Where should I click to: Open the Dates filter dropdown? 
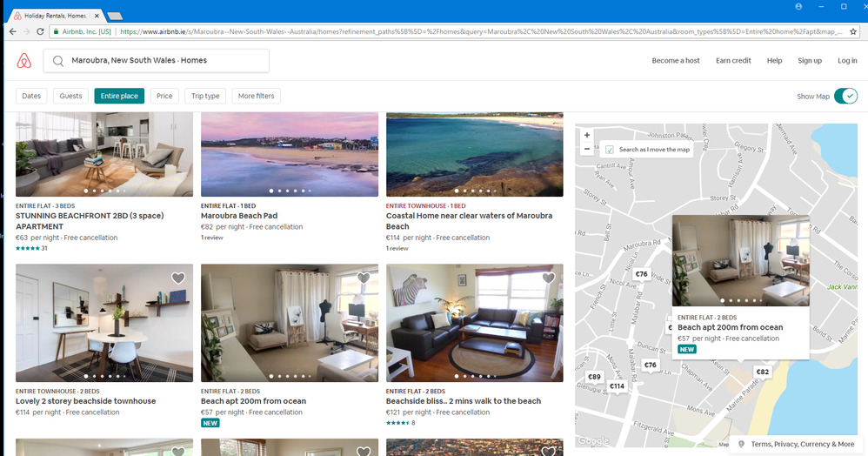tap(31, 96)
